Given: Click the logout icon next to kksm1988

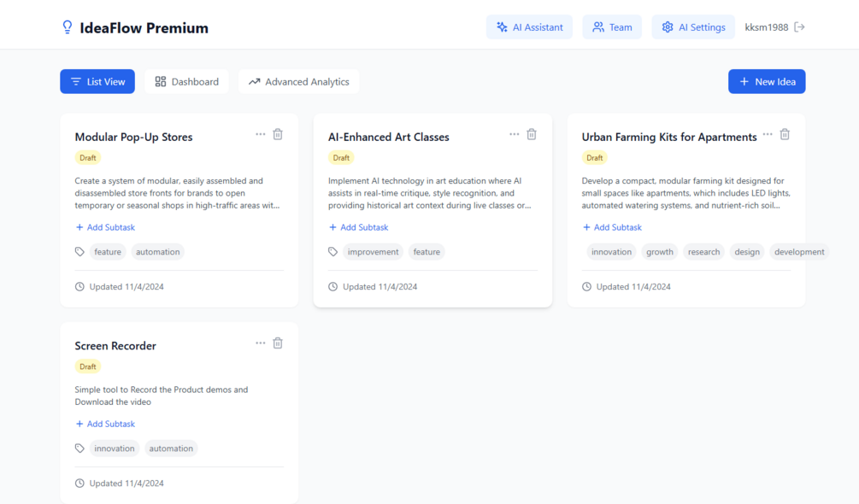Looking at the screenshot, I should (800, 26).
